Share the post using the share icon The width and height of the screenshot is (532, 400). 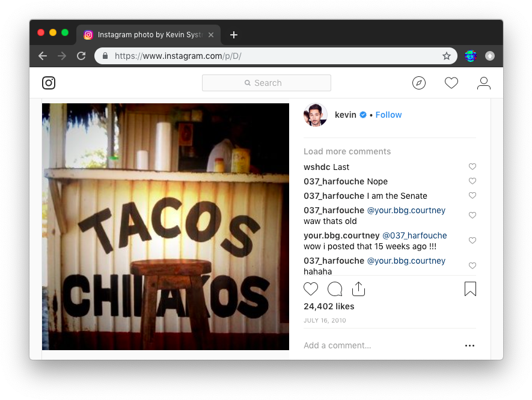click(x=359, y=289)
